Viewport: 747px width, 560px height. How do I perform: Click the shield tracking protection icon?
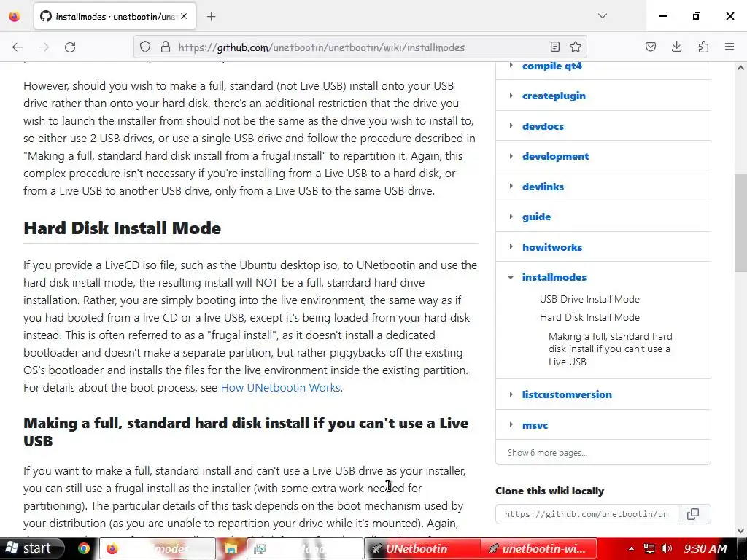coord(145,47)
